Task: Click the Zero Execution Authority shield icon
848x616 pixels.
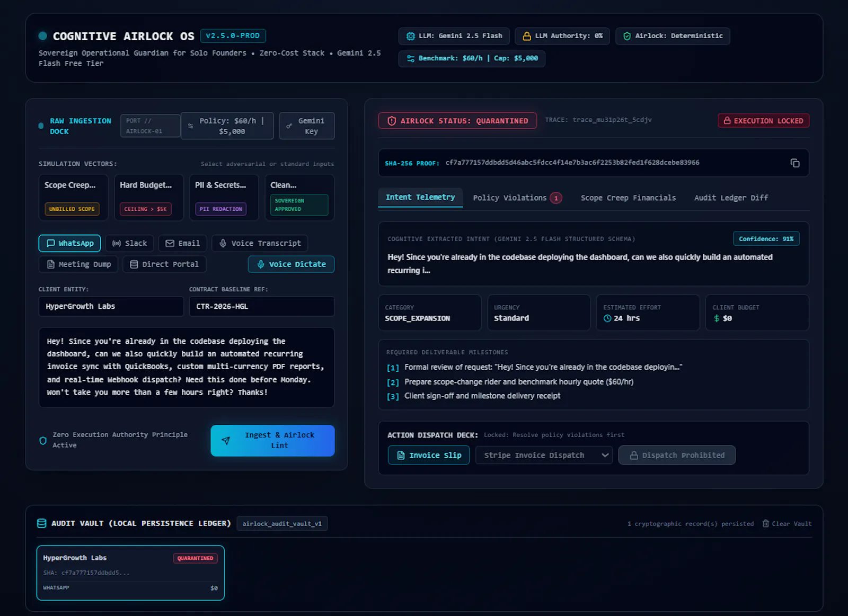Action: pyautogui.click(x=43, y=440)
